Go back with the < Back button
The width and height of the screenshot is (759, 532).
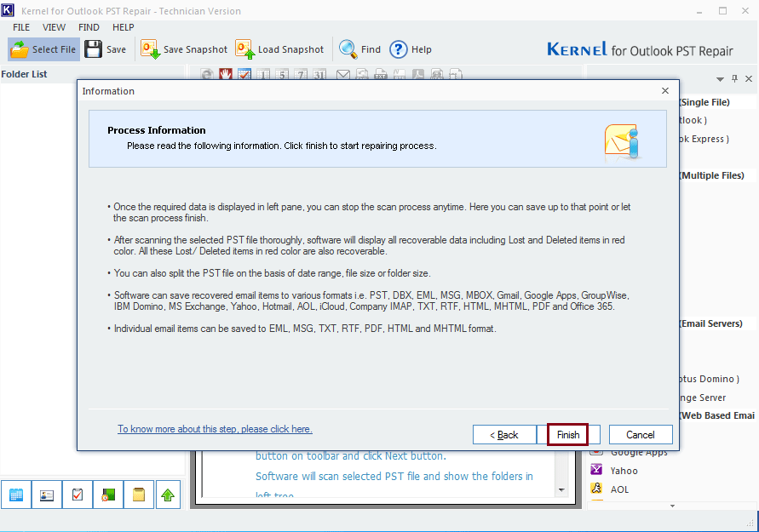click(x=504, y=435)
